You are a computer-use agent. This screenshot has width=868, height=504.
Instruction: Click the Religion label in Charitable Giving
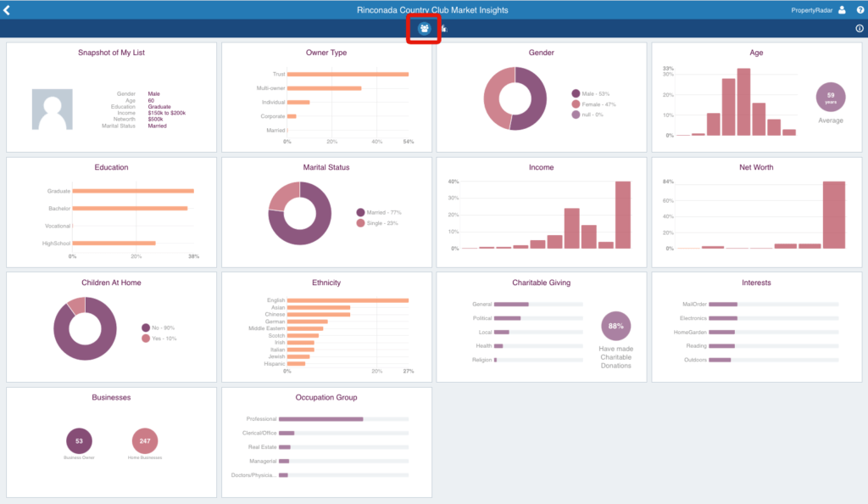pos(481,360)
